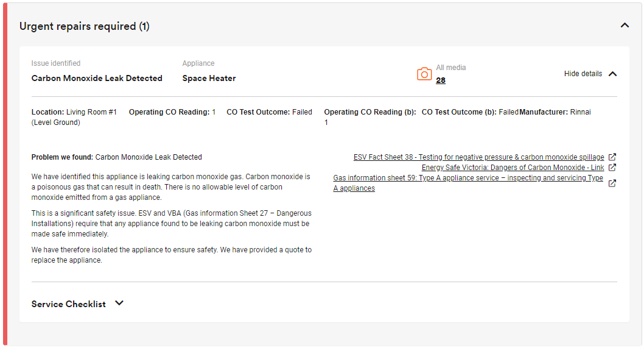Image resolution: width=644 pixels, height=348 pixels.
Task: Open ESV Fact Sheet 38 link
Action: pos(479,157)
